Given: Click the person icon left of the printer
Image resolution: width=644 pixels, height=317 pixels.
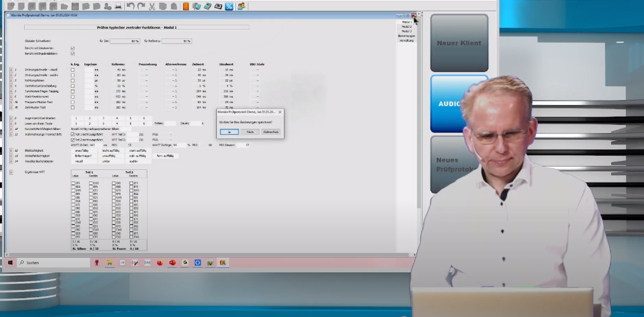Looking at the screenshot, I should click(x=107, y=6).
